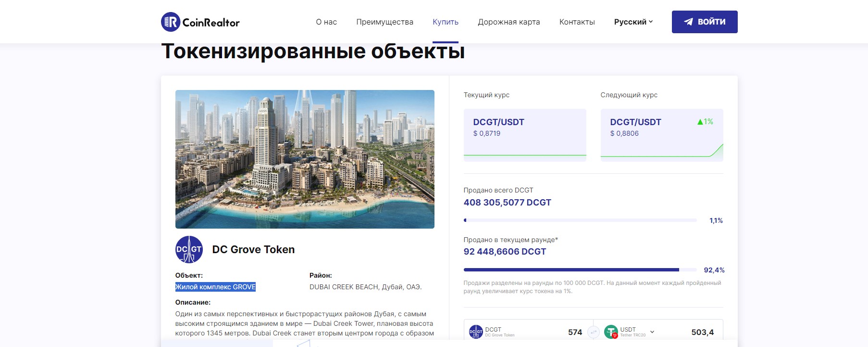The width and height of the screenshot is (868, 347).
Task: Click the swap arrows icon between currencies
Action: tap(594, 332)
